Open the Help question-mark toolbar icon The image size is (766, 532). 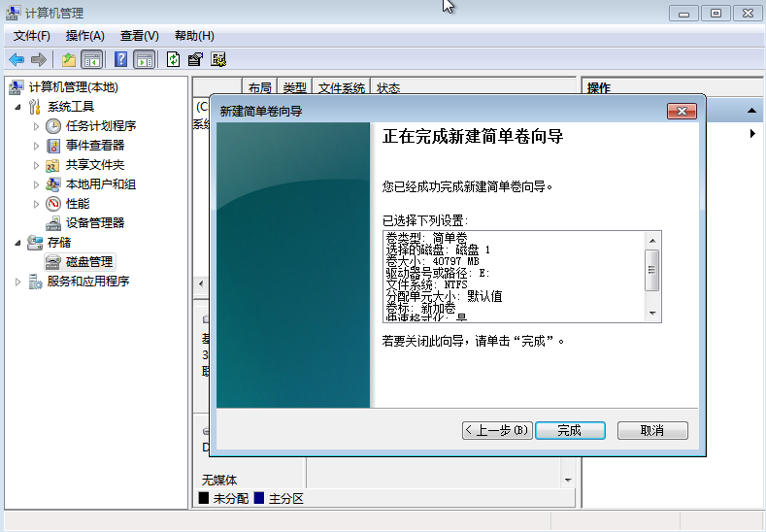(120, 60)
